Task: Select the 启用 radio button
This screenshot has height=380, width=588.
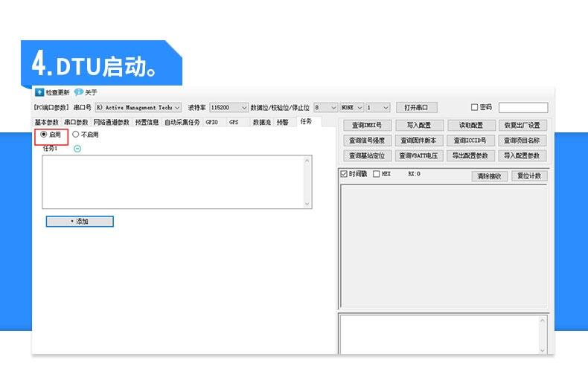Action: pyautogui.click(x=44, y=135)
